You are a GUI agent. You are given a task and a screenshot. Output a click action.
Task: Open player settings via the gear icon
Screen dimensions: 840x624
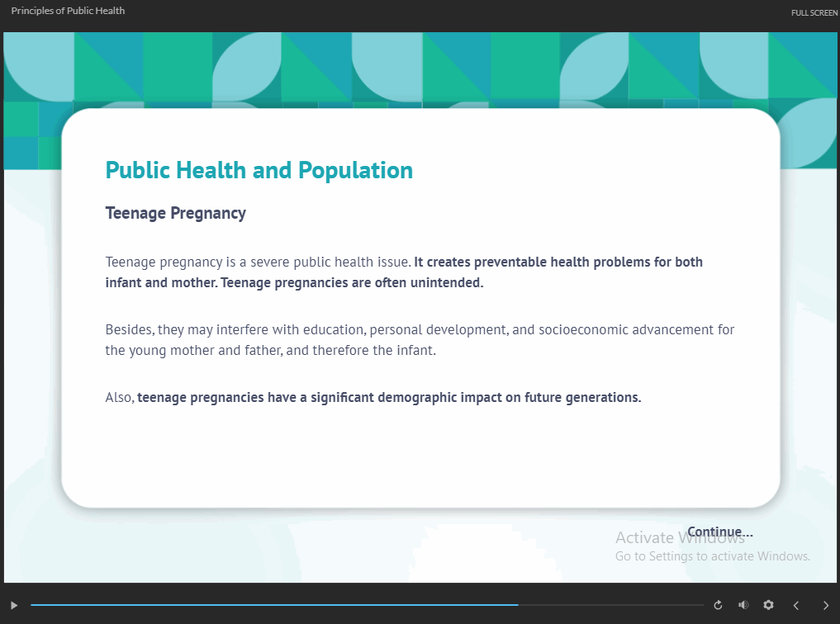768,605
